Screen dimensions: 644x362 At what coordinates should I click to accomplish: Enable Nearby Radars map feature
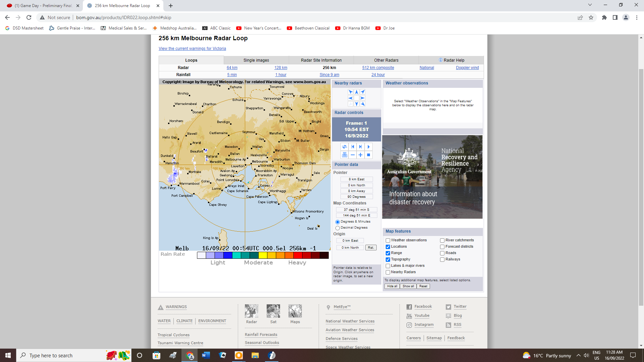pos(388,272)
